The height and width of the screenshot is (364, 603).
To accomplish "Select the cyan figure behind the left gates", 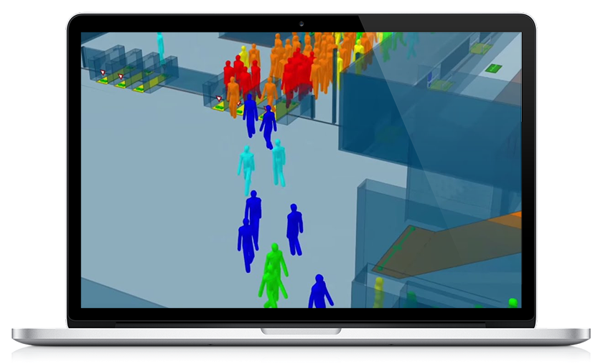I will point(161,47).
